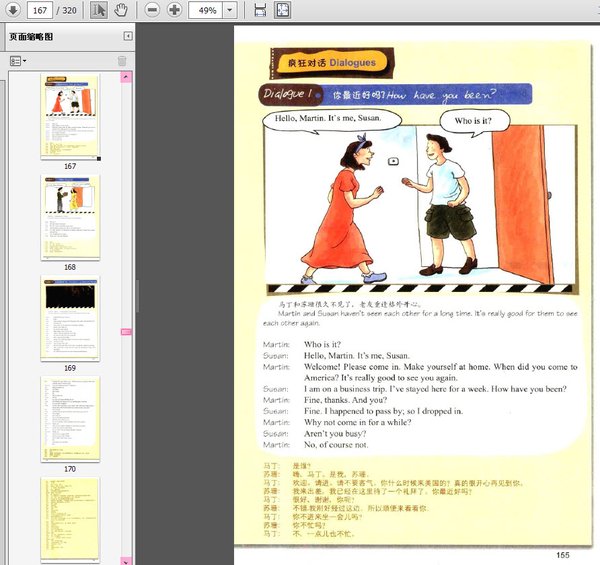
Task: Click the fit width scrolling icon
Action: tap(260, 10)
